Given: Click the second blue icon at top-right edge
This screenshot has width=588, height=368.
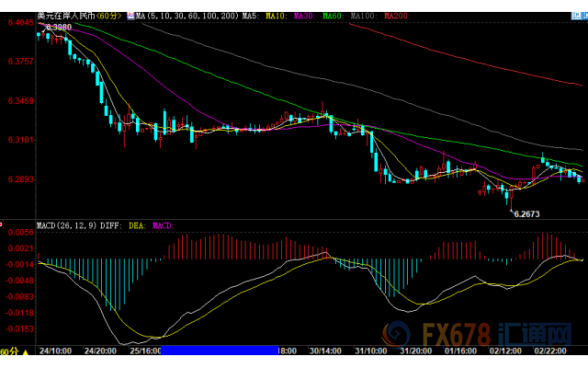Looking at the screenshot, I should click(x=585, y=16).
